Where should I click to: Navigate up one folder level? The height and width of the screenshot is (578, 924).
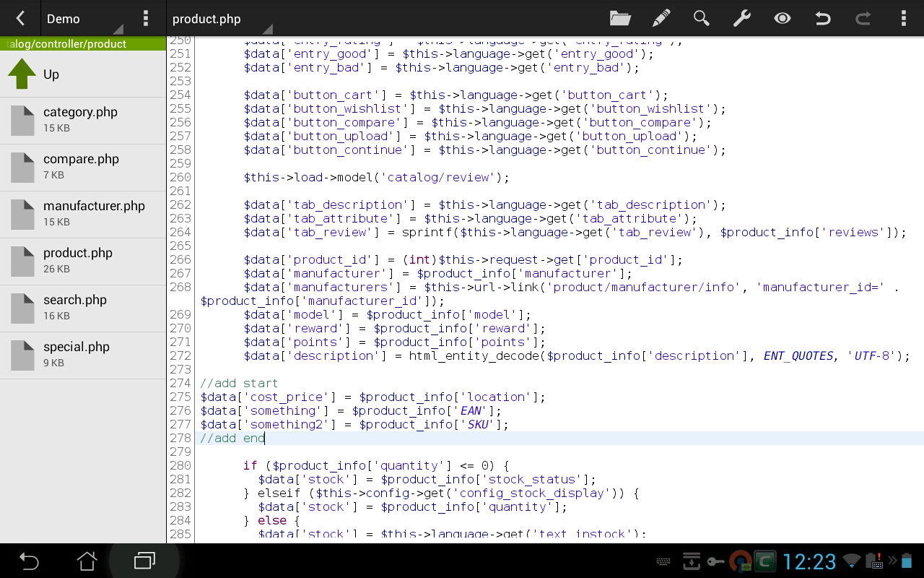point(83,74)
